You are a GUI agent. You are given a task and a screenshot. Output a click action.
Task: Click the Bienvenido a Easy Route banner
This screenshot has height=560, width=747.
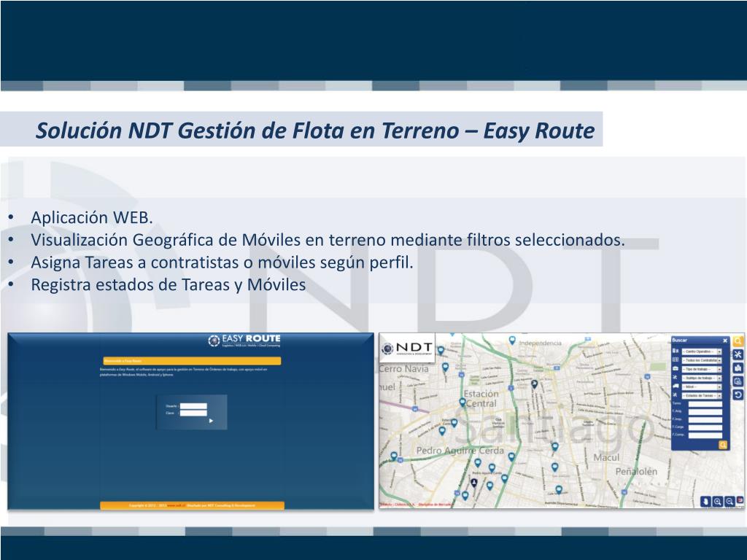(x=192, y=361)
